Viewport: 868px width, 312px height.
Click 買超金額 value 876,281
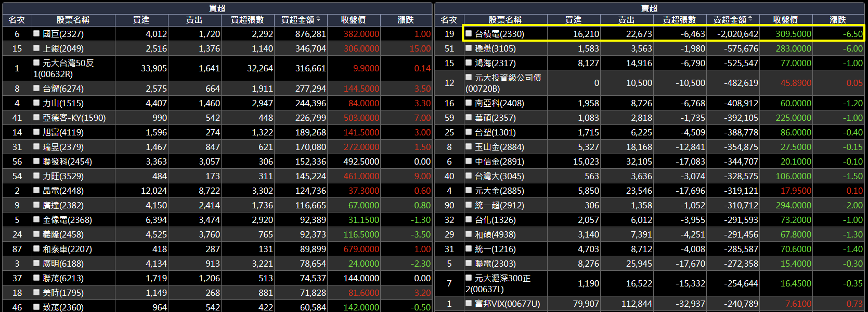pos(310,34)
